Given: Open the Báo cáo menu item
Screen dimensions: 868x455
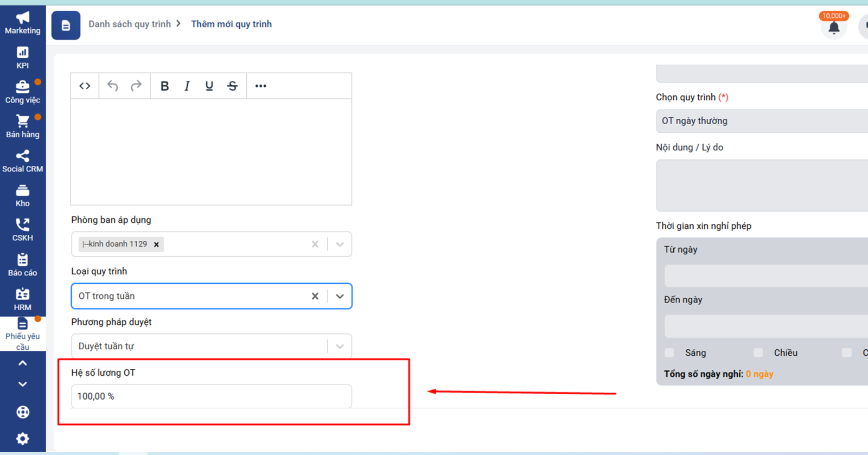Looking at the screenshot, I should tap(22, 265).
